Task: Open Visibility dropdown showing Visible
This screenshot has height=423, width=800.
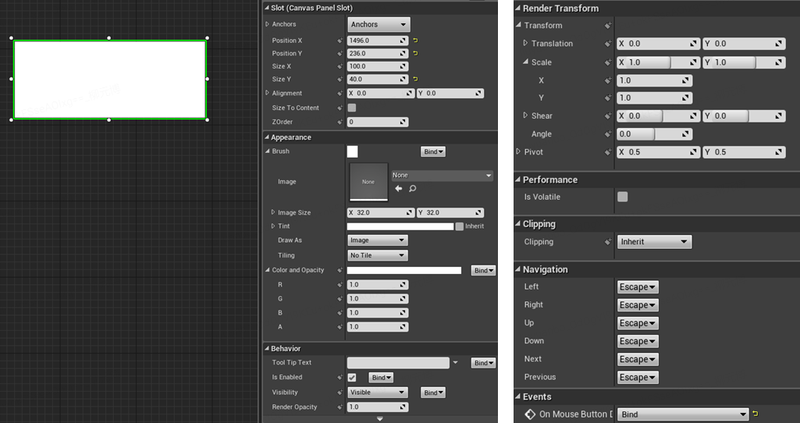Action: point(378,392)
